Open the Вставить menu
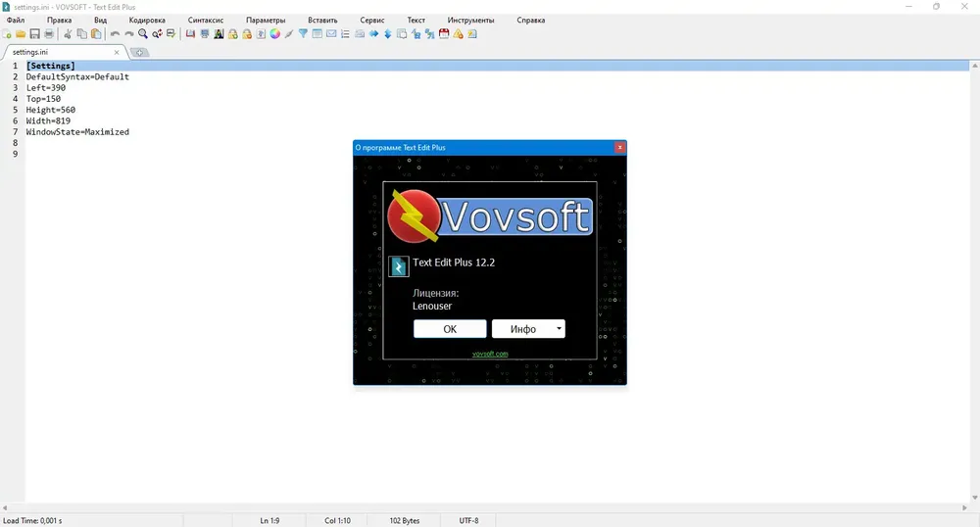Viewport: 980px width, 527px height. [322, 20]
